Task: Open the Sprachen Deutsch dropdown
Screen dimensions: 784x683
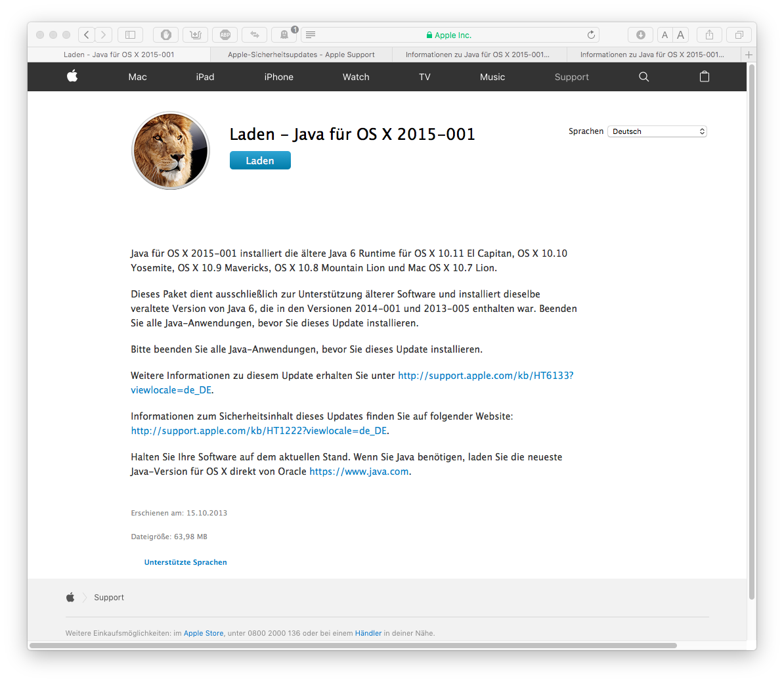Action: point(657,131)
